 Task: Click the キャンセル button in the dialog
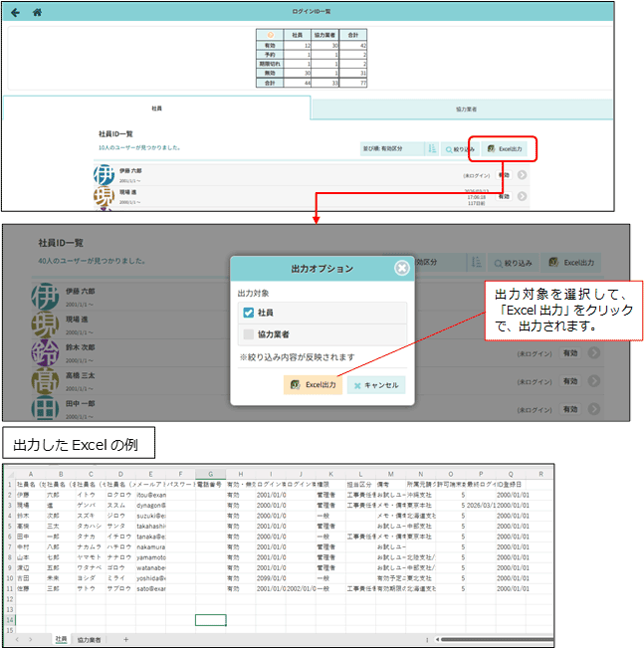376,385
